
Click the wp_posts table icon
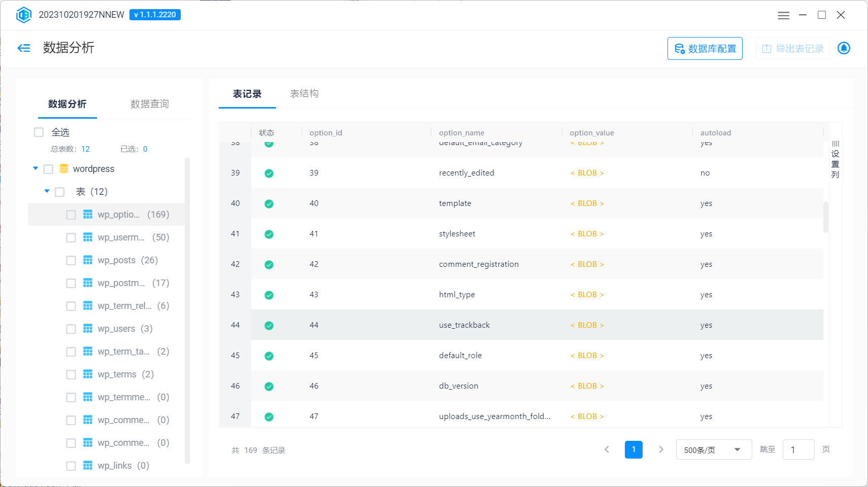click(x=88, y=260)
